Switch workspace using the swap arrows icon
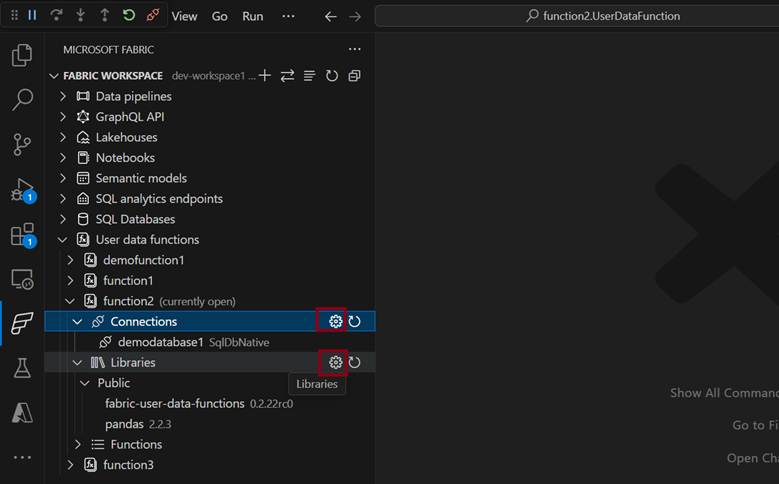Viewport: 779px width, 484px height. coord(287,76)
